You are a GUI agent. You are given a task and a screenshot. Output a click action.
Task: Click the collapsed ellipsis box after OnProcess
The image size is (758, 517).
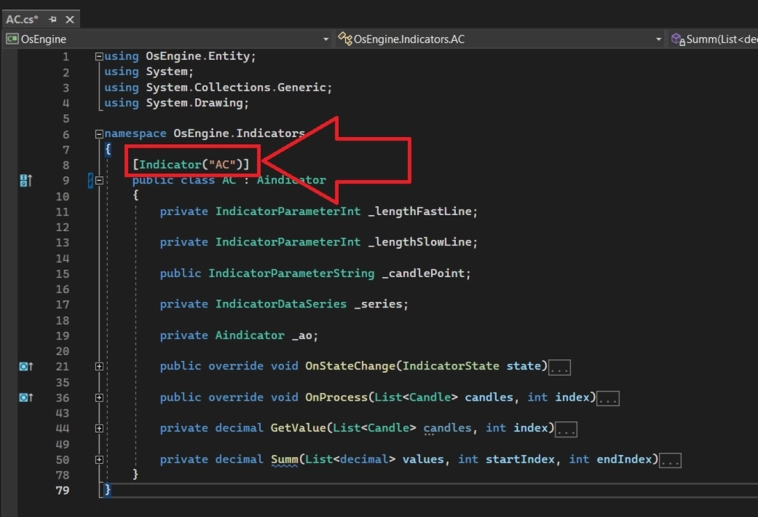pos(608,399)
